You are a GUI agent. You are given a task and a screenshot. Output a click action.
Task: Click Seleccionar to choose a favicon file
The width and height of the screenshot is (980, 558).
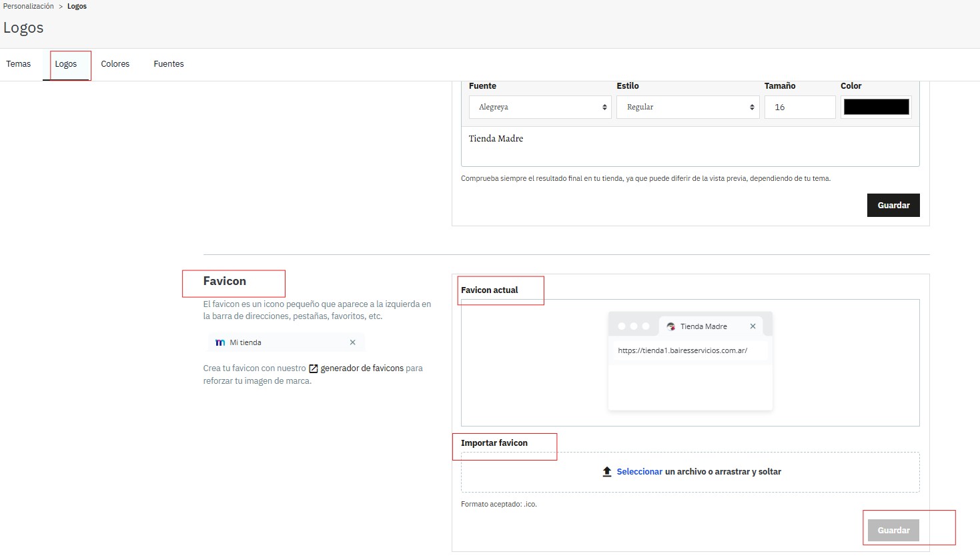tap(639, 472)
